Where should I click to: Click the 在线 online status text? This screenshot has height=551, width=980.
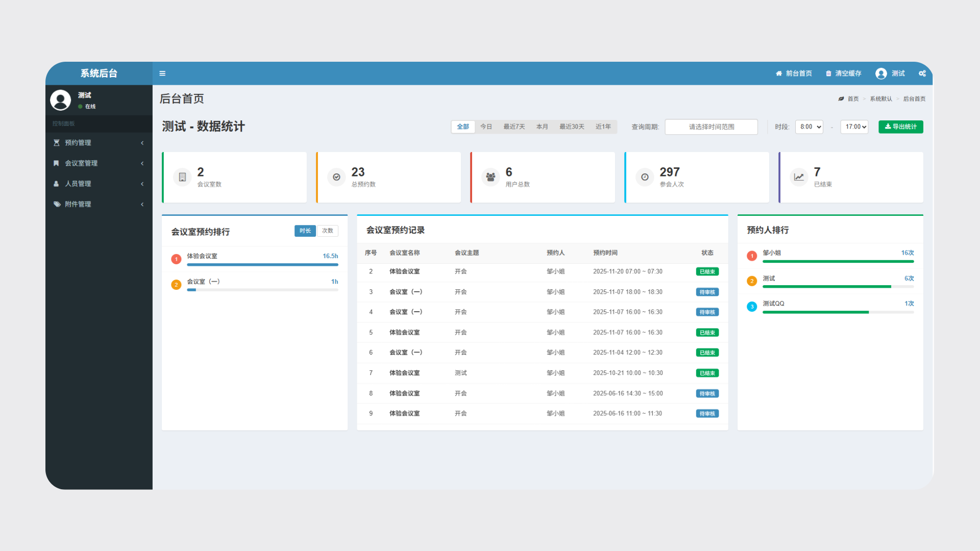point(90,107)
